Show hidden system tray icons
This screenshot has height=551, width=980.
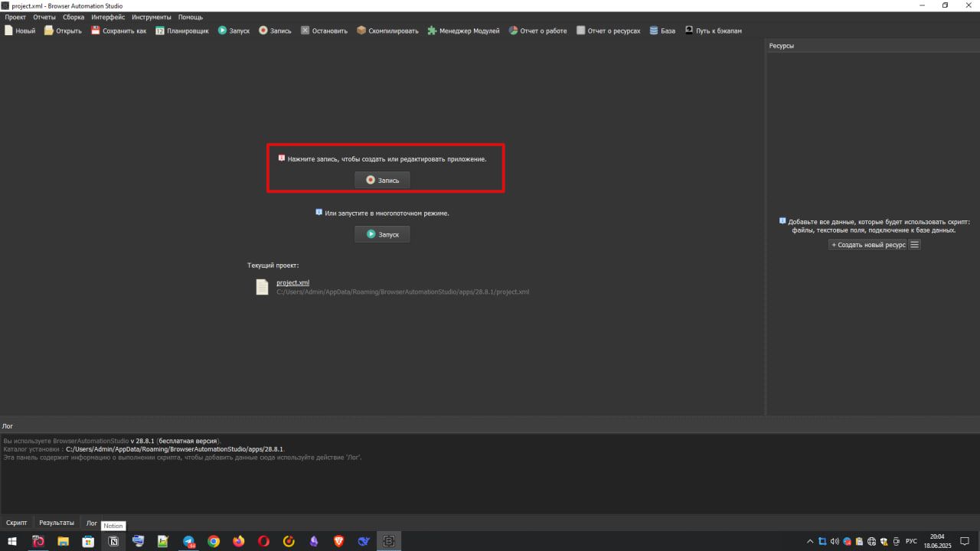point(810,541)
